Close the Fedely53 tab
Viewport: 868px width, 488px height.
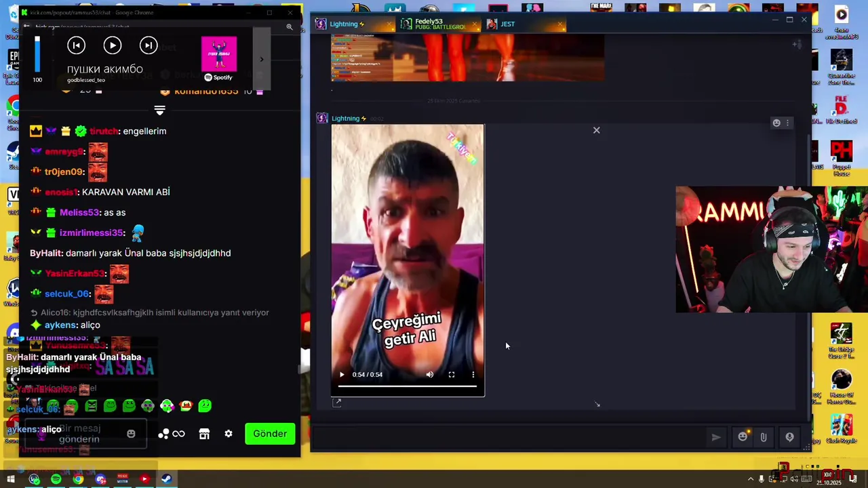pyautogui.click(x=475, y=24)
